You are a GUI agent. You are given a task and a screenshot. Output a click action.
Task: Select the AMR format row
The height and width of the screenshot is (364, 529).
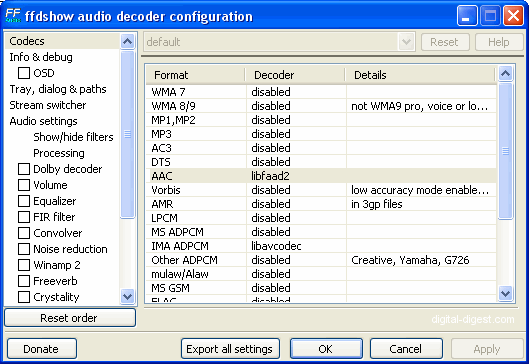click(321, 204)
